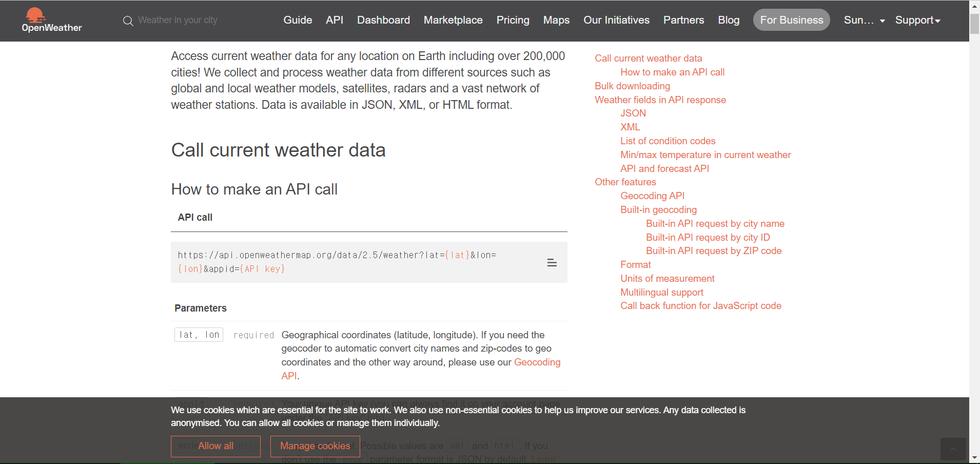Open the code block hamburger menu icon
The width and height of the screenshot is (980, 464).
(552, 263)
